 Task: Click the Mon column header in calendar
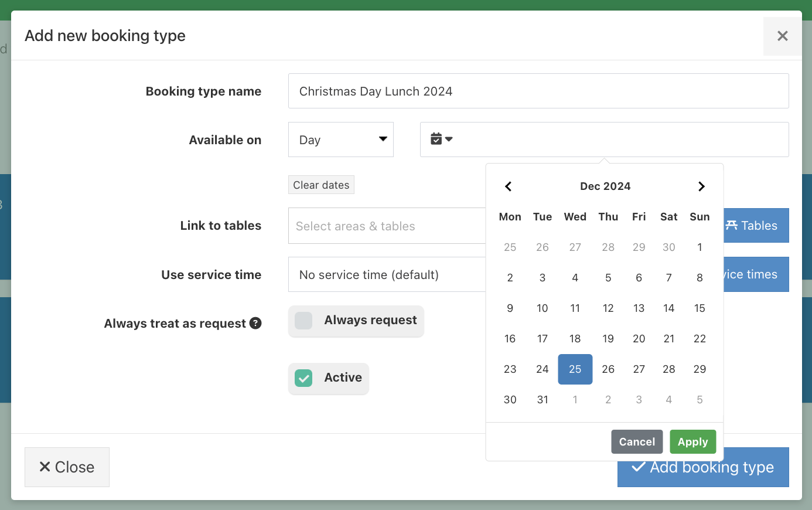(510, 216)
